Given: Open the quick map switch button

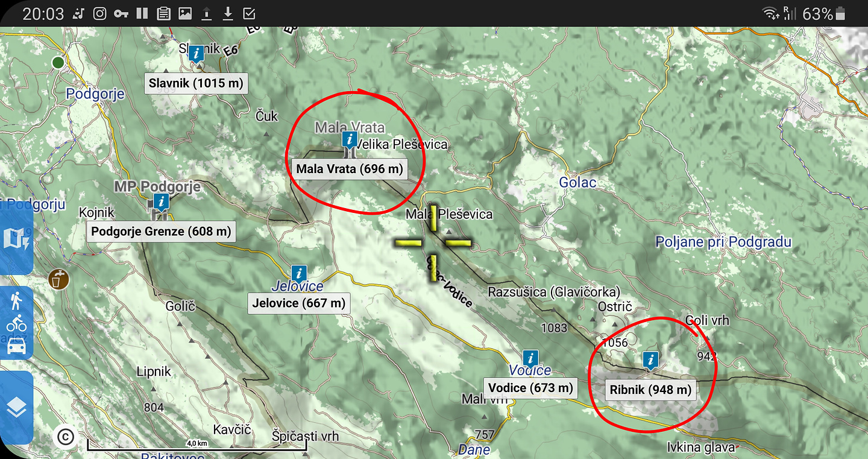Looking at the screenshot, I should coord(16,239).
